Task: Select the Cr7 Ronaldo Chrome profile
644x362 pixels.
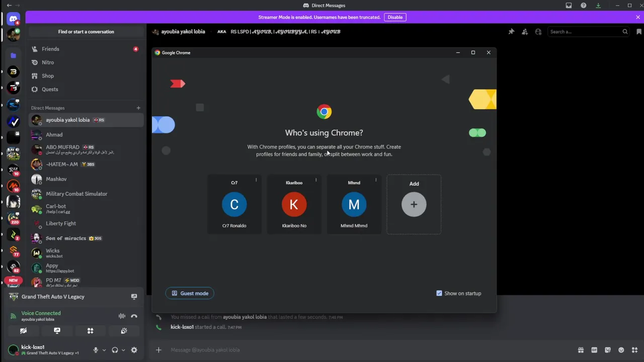Action: (x=234, y=204)
